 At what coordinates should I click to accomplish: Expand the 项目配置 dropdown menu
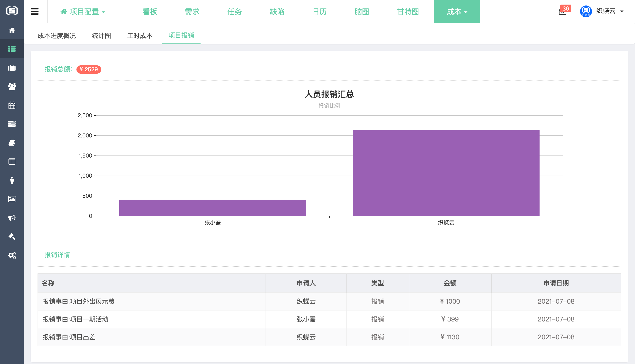tap(84, 11)
